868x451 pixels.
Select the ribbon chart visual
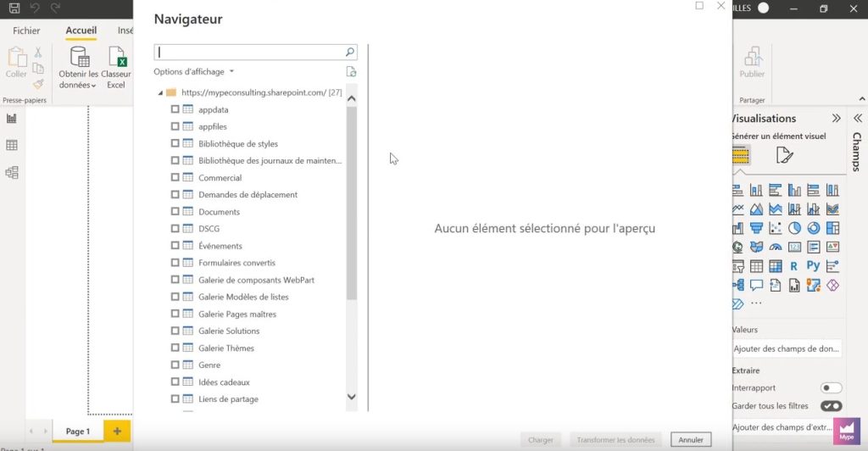(x=832, y=209)
